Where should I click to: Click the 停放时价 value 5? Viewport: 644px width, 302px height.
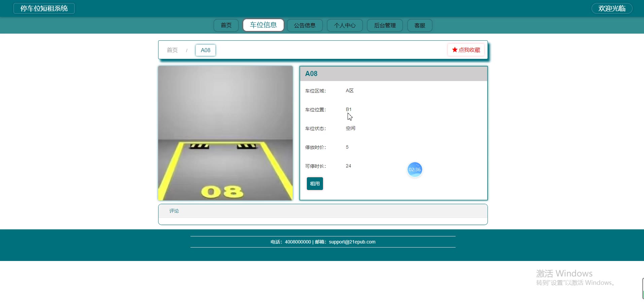point(347,147)
